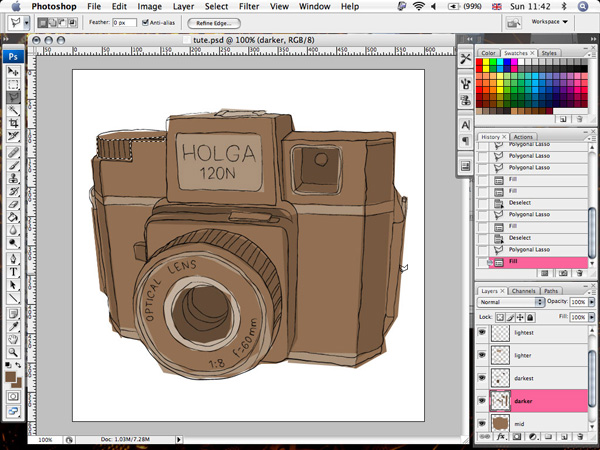The height and width of the screenshot is (450, 600).
Task: Click the Feather input field
Action: tap(124, 23)
